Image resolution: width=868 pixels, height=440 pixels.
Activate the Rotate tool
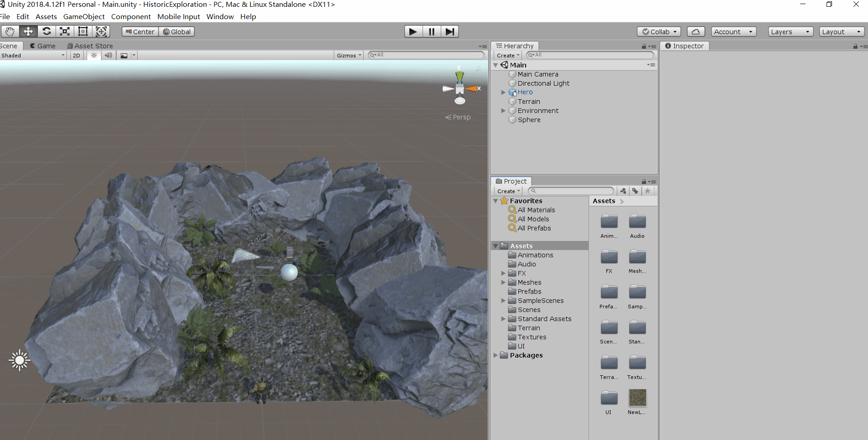(46, 31)
